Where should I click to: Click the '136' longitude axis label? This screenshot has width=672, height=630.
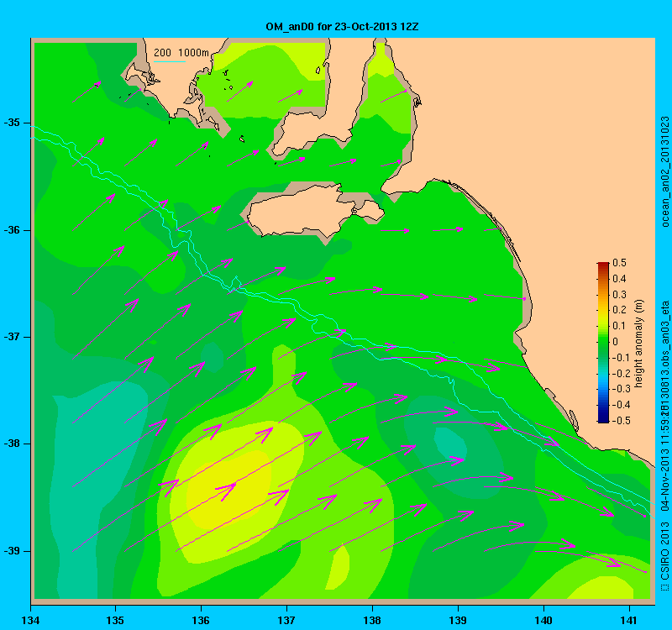tap(201, 620)
